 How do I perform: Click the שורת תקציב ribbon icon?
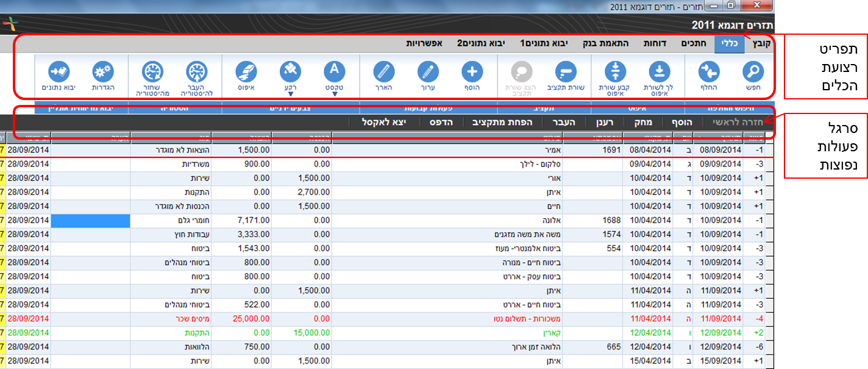[566, 72]
